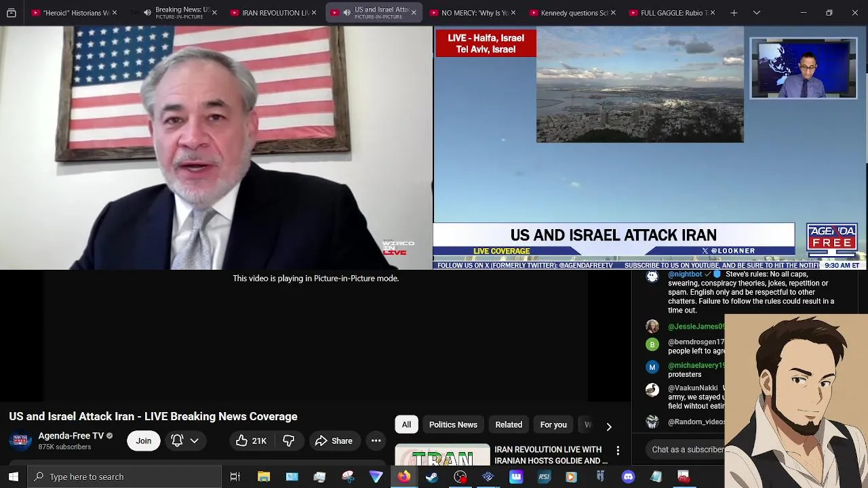Open Windows Start menu
868x488 pixels.
14,476
